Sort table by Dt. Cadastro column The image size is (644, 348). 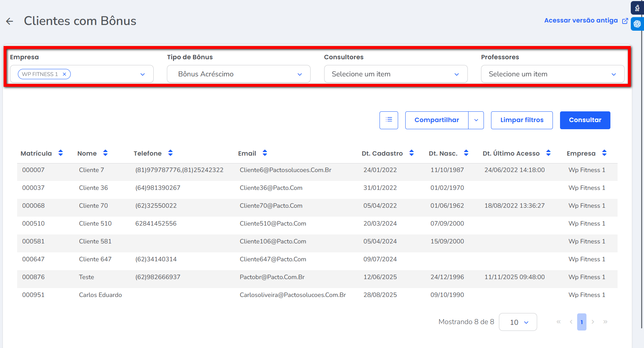click(411, 153)
